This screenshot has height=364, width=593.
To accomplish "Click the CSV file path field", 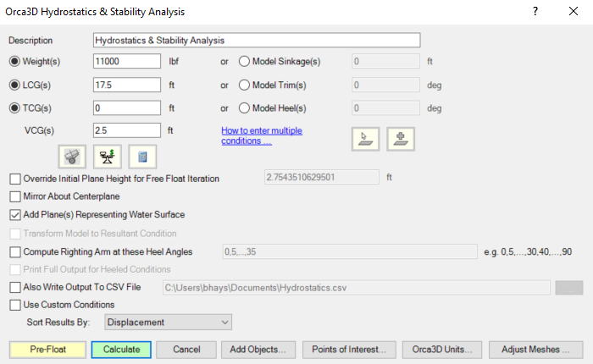I will (357, 288).
